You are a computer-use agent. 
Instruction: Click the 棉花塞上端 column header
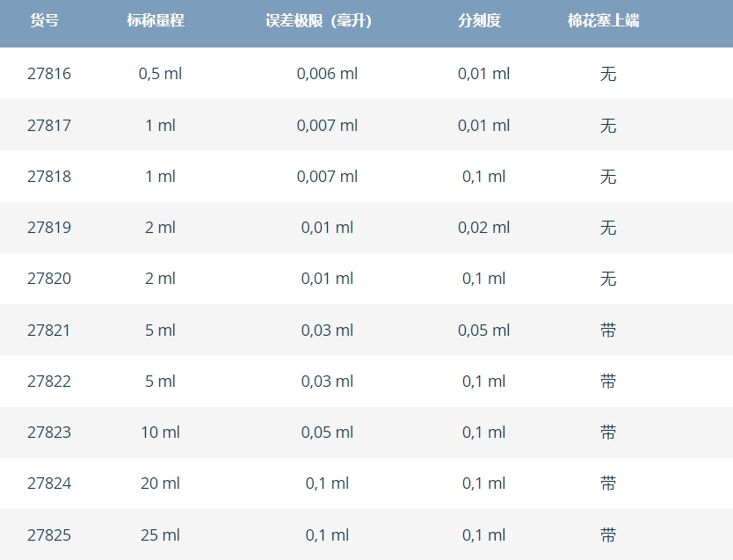click(x=603, y=20)
